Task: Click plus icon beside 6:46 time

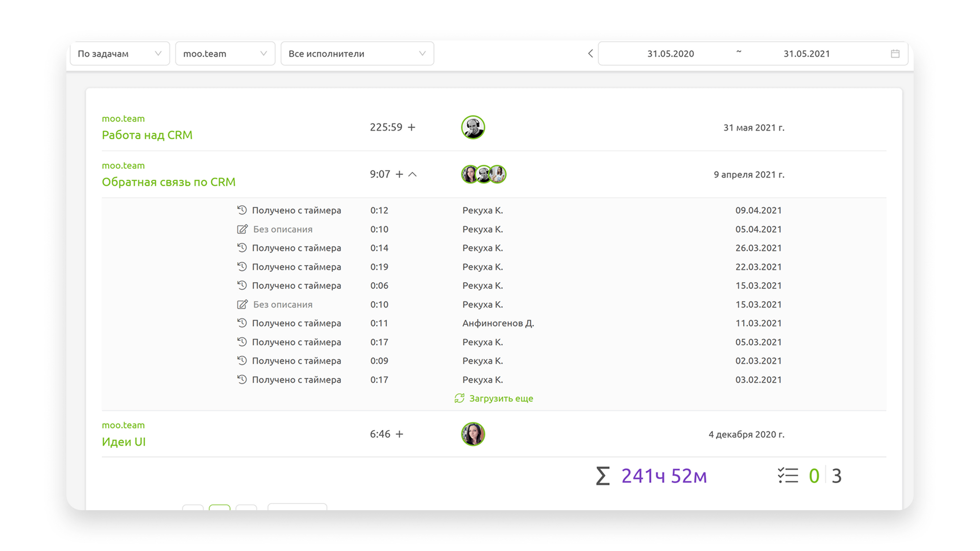Action: 399,434
